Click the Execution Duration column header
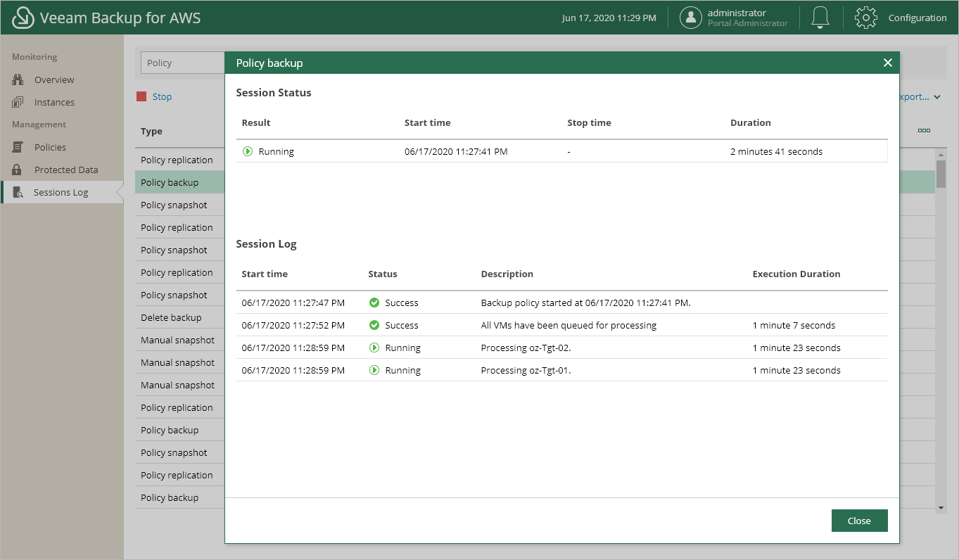Screen dimensions: 959x560 coord(796,274)
